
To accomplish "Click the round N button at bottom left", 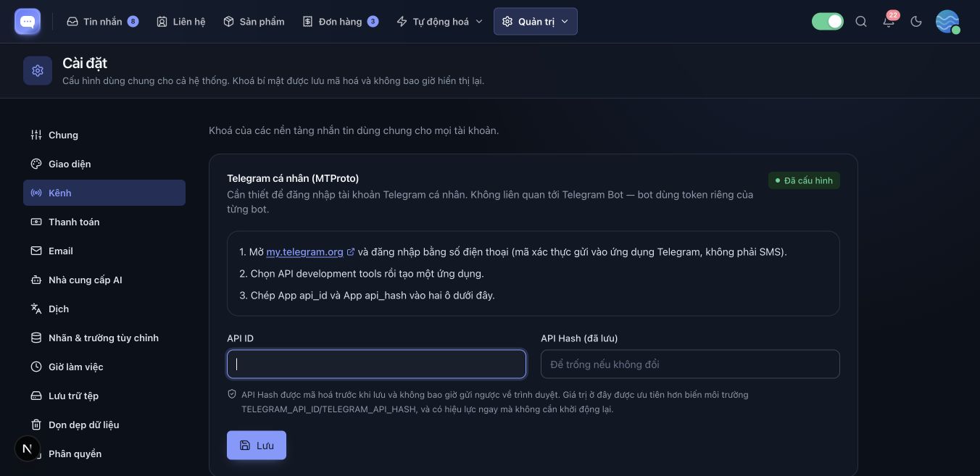I will pos(28,449).
